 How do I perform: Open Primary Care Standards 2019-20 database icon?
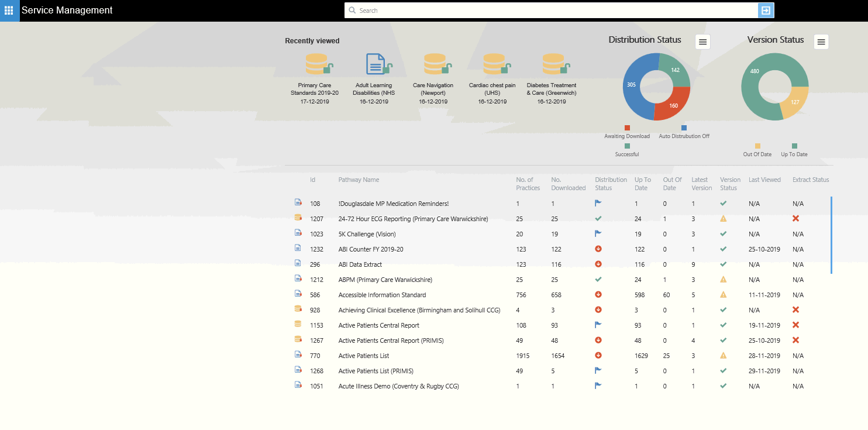click(317, 64)
